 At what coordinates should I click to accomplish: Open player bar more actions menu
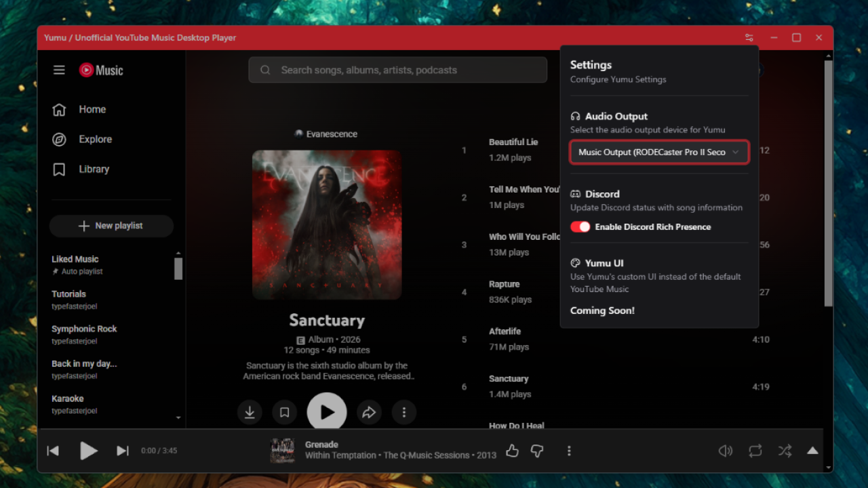click(569, 451)
